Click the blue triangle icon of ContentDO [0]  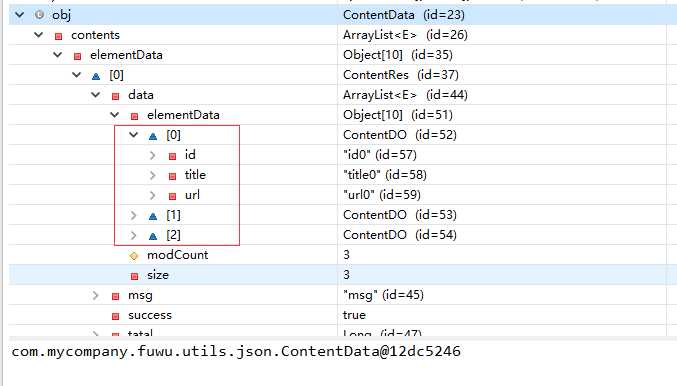[x=153, y=136]
